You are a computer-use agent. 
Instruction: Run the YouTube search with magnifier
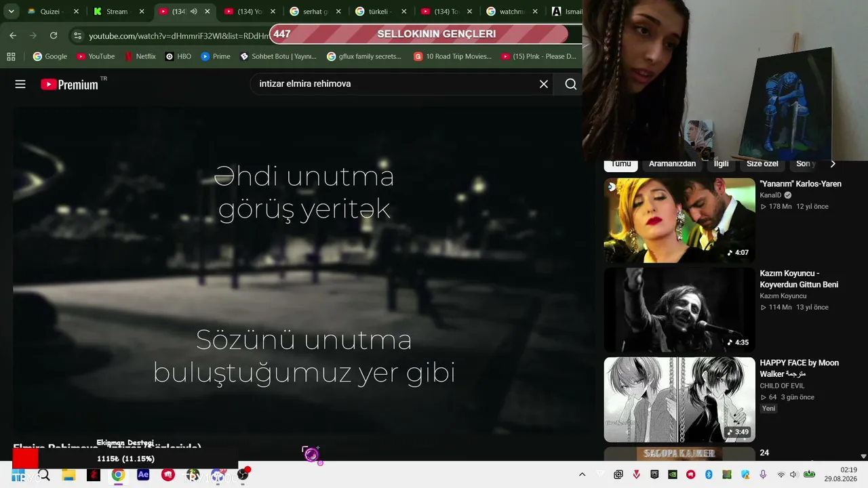coord(570,84)
